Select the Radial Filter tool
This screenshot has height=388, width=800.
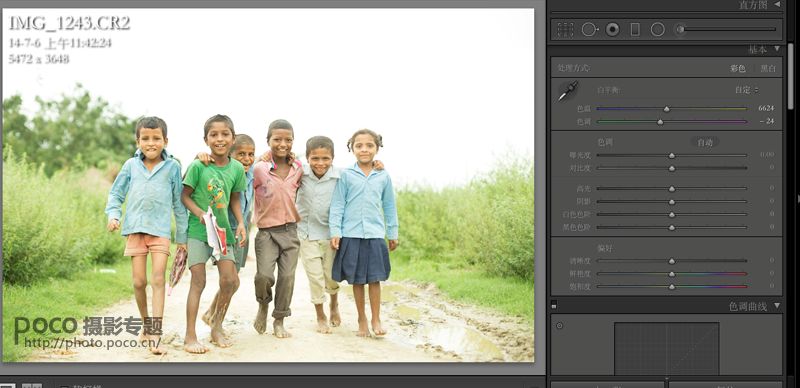658,30
